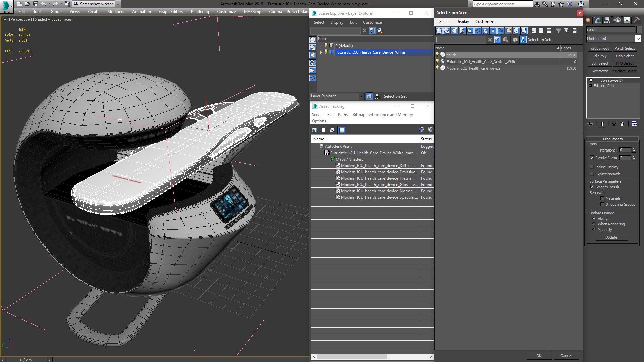Screen dimensions: 644x362
Task: Click the object color swatch beside couch
Action: point(639,29)
